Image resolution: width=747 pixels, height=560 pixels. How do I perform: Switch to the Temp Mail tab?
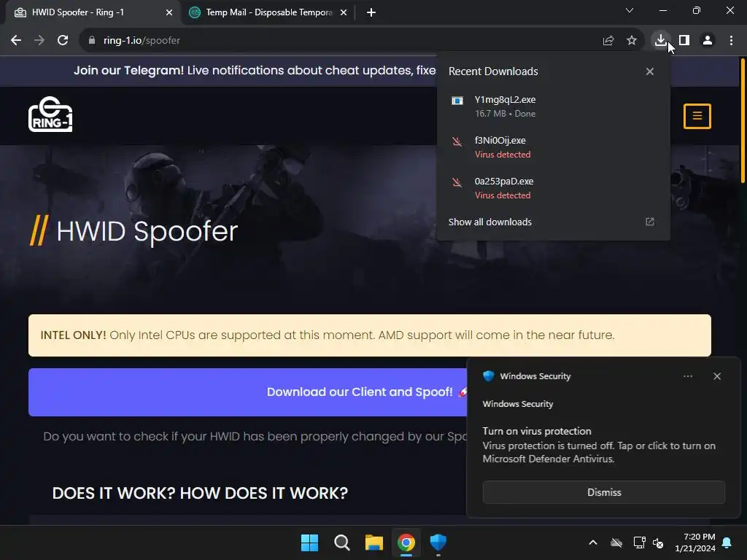point(268,12)
